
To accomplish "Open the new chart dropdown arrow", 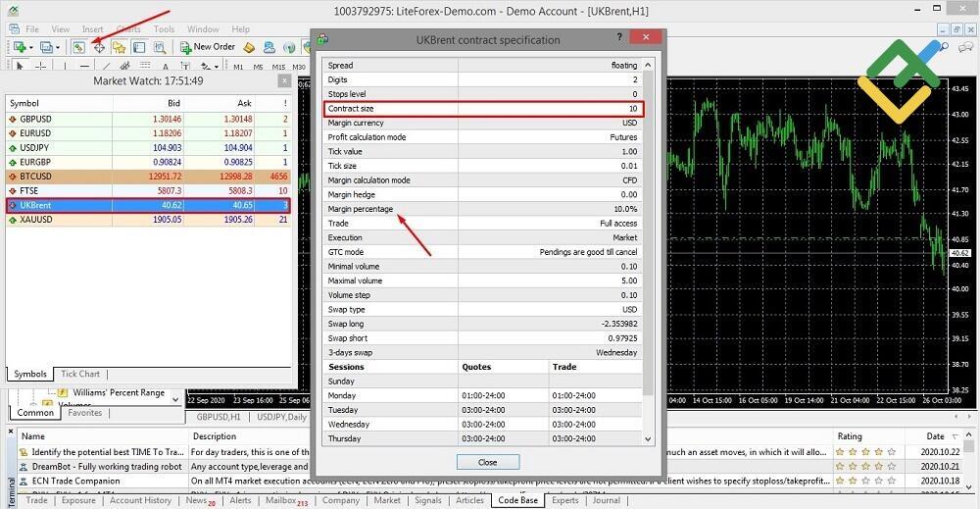I will [x=32, y=47].
